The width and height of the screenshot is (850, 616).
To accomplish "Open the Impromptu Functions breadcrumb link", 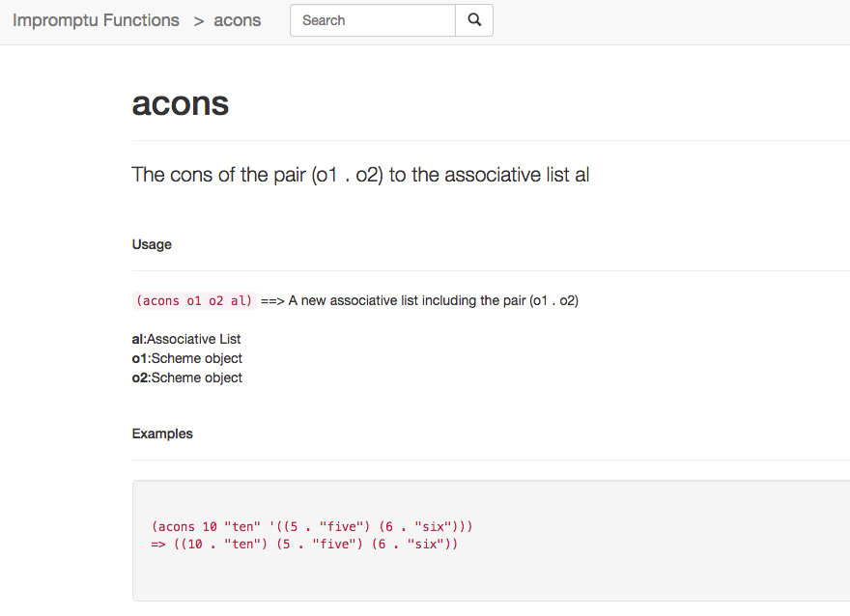I will click(96, 20).
